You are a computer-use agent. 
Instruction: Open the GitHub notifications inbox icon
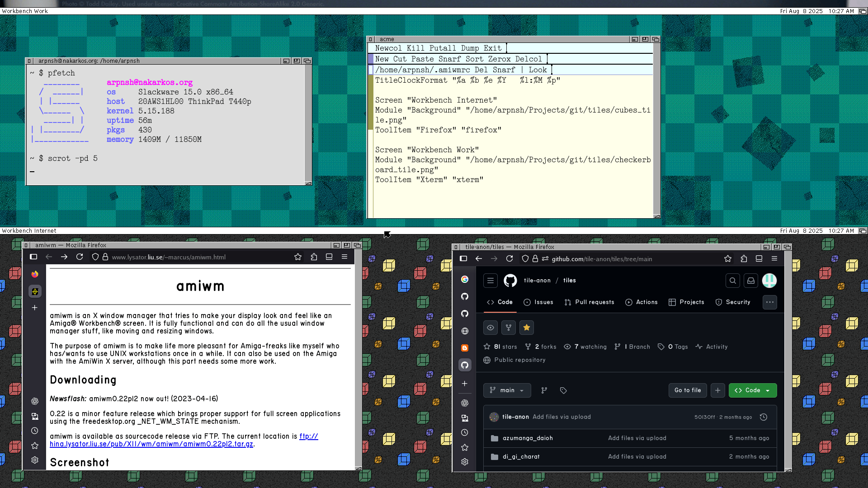(751, 281)
